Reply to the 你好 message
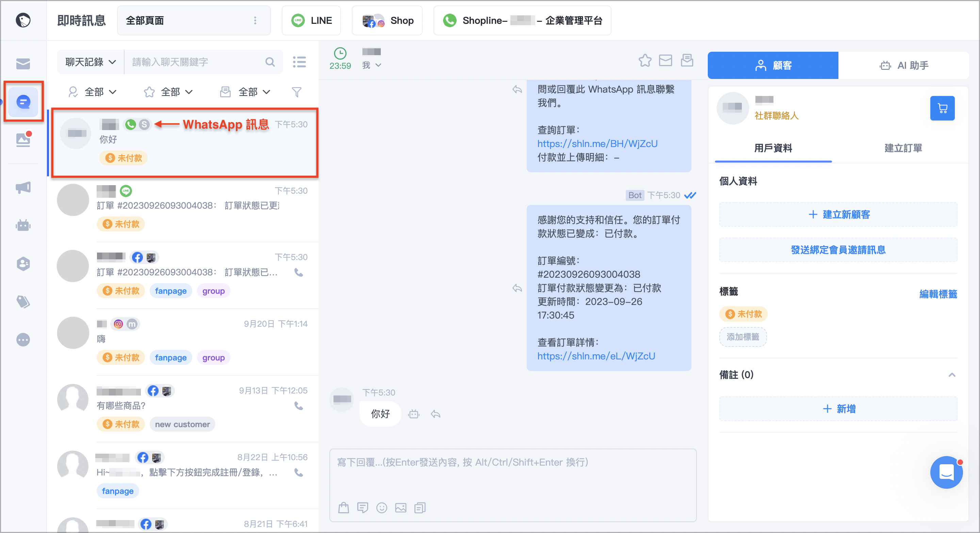The image size is (980, 533). pyautogui.click(x=436, y=414)
